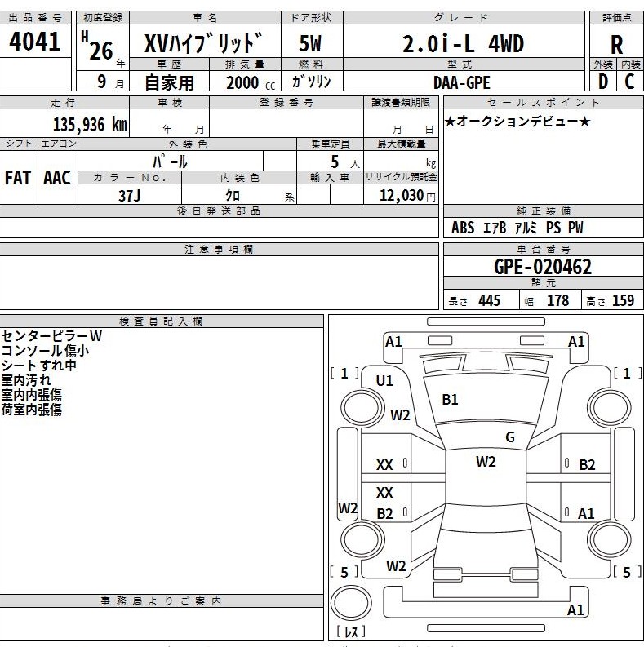This screenshot has height=647, width=644.
Task: Select the registration month value 9
Action: 101,82
